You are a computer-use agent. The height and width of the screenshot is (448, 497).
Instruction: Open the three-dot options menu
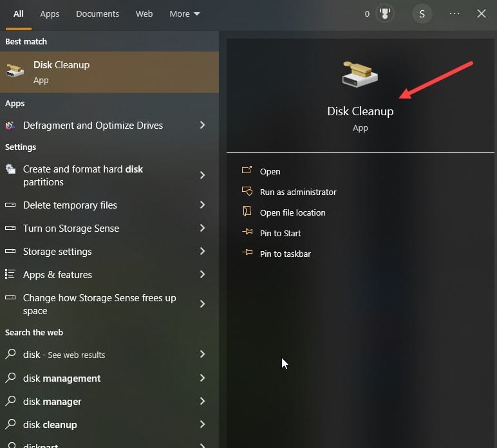pos(455,14)
